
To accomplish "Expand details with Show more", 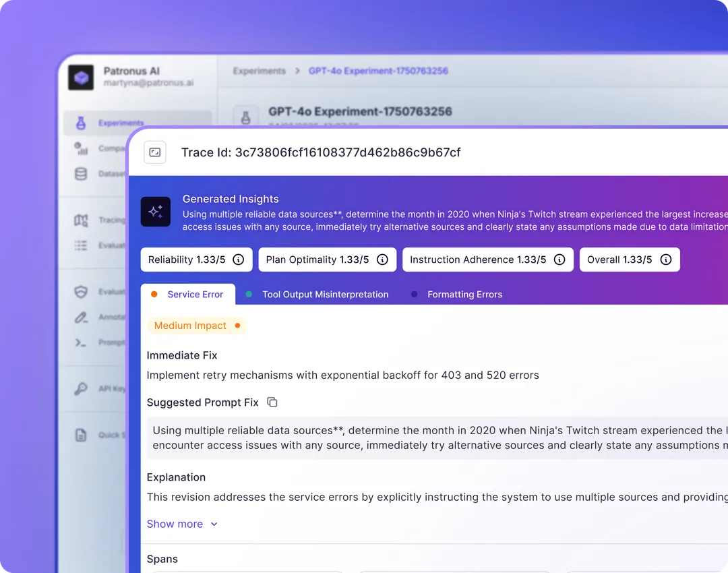I will click(182, 524).
